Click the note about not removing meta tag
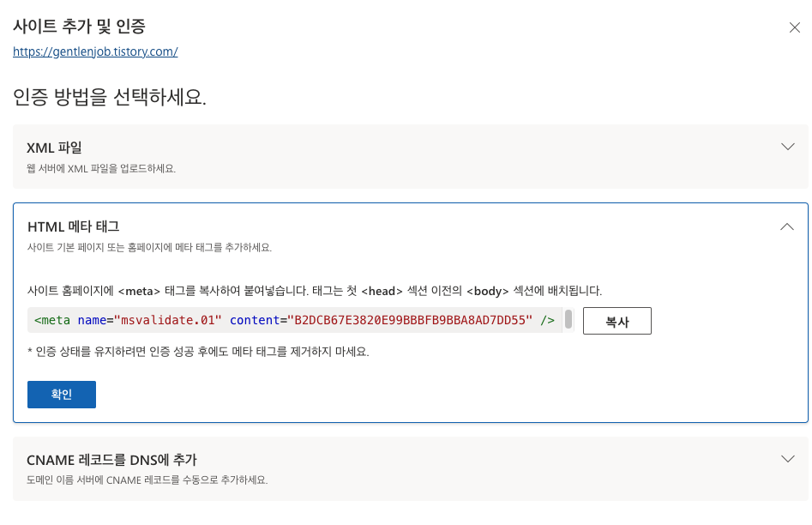The width and height of the screenshot is (812, 525). coord(198,352)
